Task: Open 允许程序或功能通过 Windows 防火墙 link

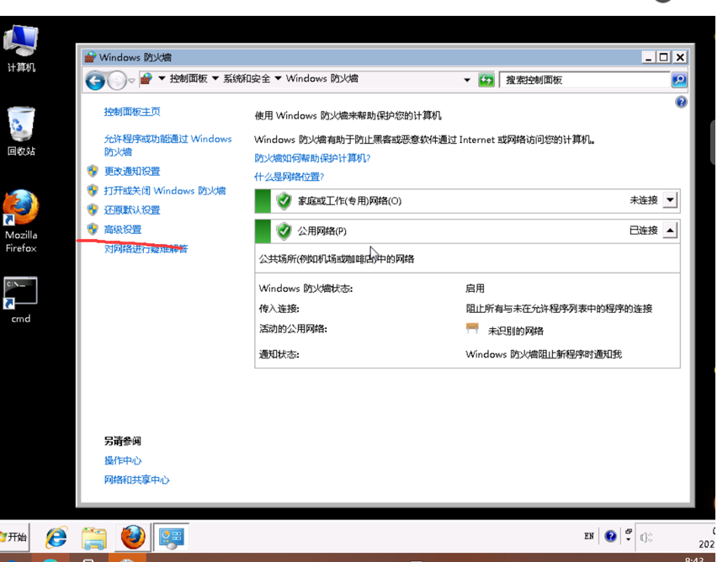Action: point(167,146)
